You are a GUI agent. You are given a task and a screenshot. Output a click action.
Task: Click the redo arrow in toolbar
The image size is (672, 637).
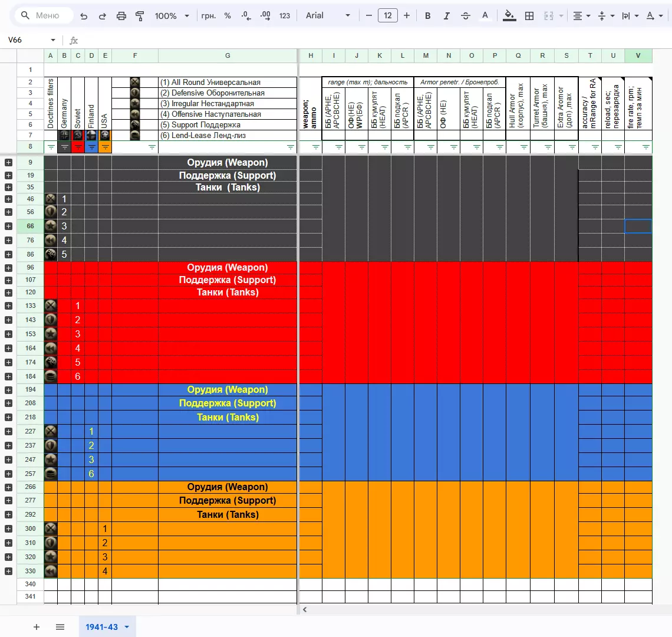click(x=103, y=16)
